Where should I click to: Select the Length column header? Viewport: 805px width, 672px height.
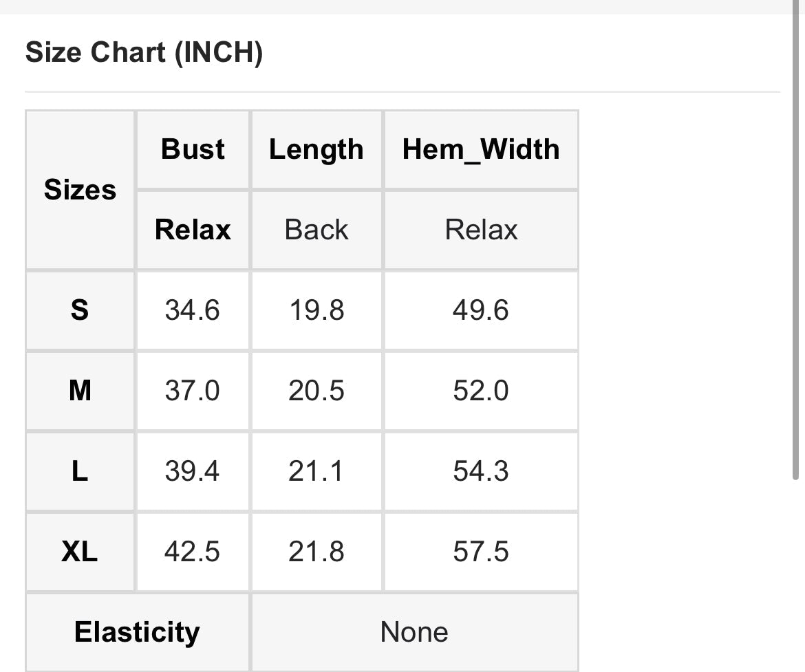coord(316,149)
